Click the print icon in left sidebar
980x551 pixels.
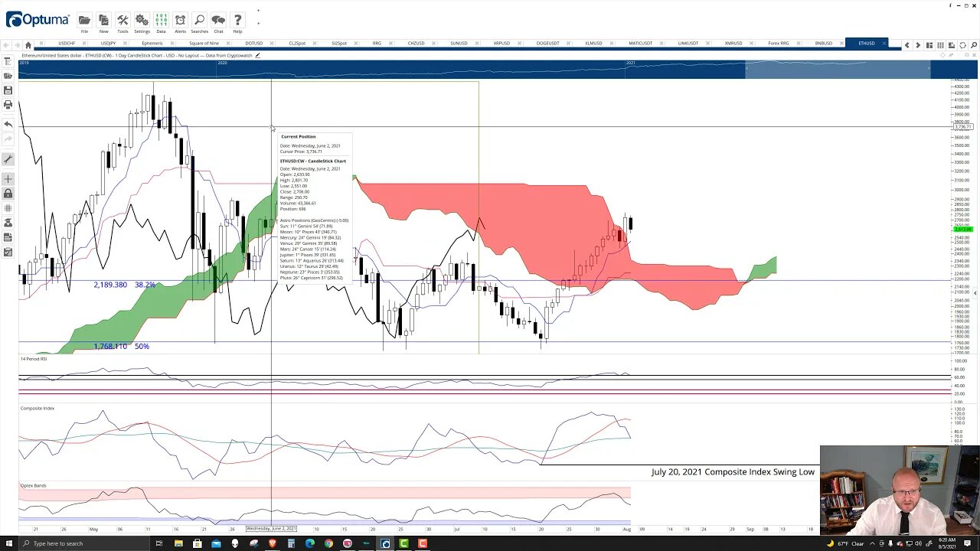(x=8, y=104)
